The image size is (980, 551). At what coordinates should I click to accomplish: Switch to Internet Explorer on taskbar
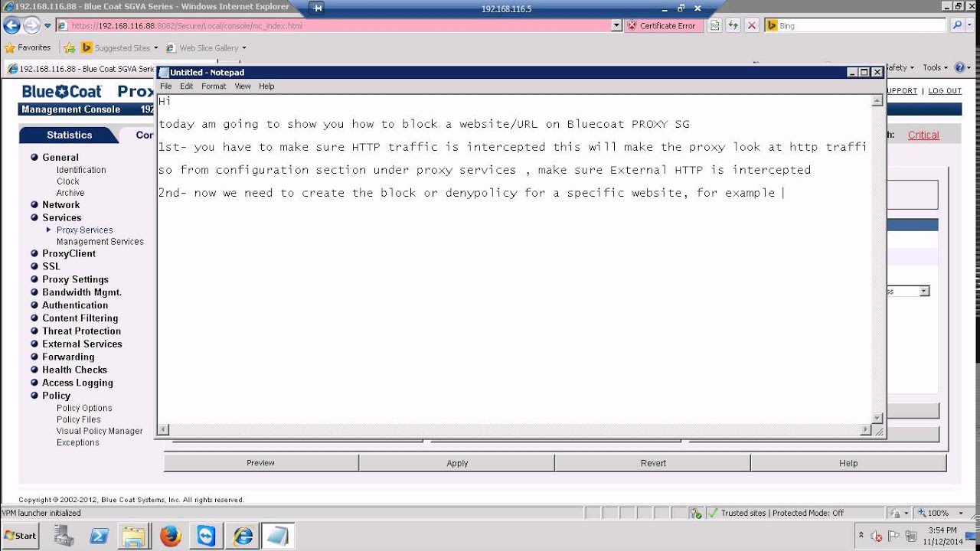tap(242, 536)
